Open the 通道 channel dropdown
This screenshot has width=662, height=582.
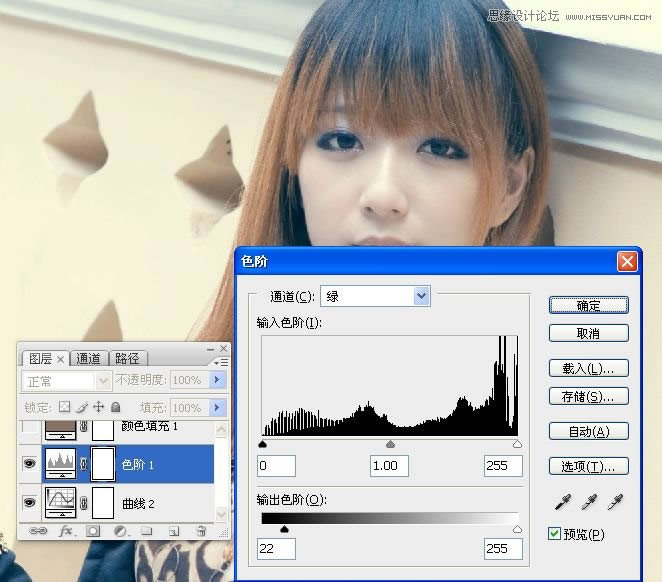coord(421,296)
